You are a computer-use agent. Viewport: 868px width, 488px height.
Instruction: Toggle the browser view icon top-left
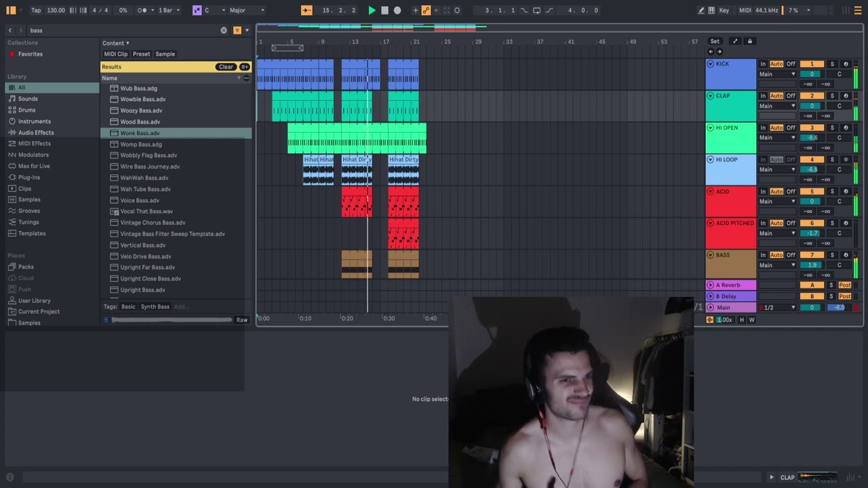tap(11, 10)
